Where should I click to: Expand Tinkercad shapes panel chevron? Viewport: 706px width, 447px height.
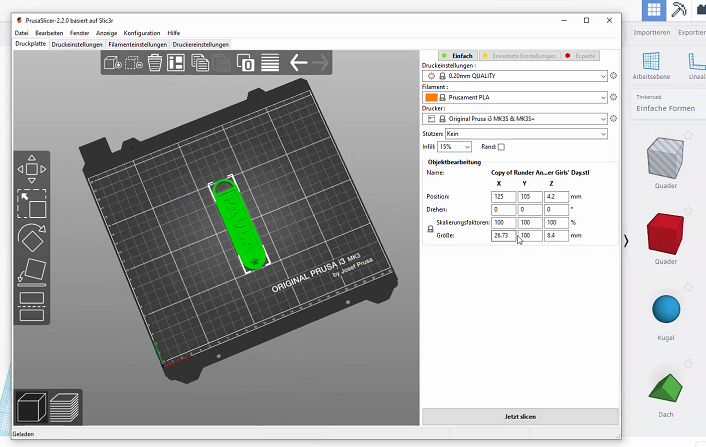(626, 241)
